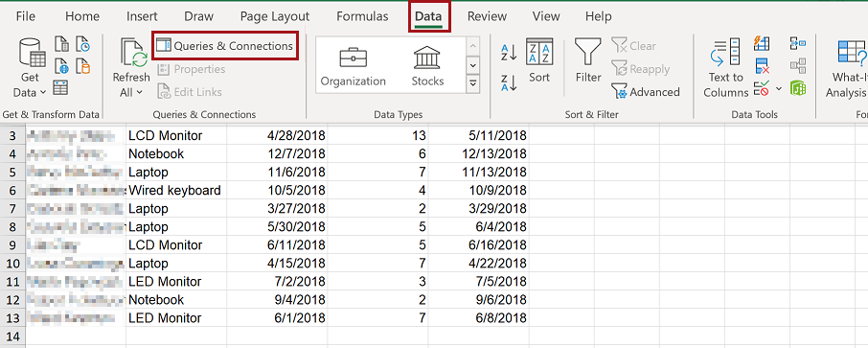Click the Refresh All icon with green arrows
Viewport: 868px width, 348px height.
click(x=133, y=53)
